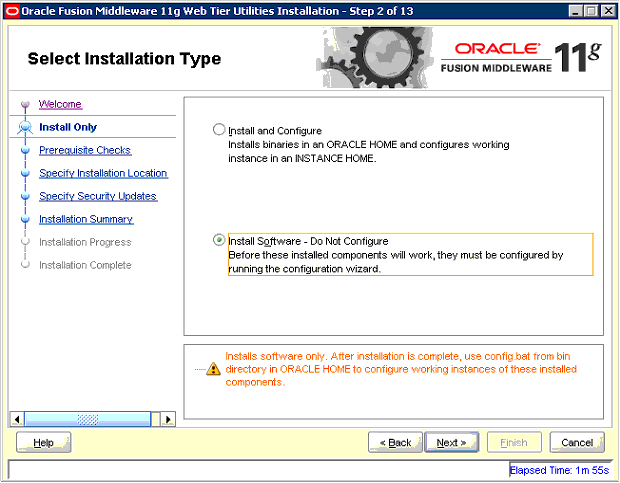
Task: Open Specify Installation Location step
Action: [x=103, y=173]
